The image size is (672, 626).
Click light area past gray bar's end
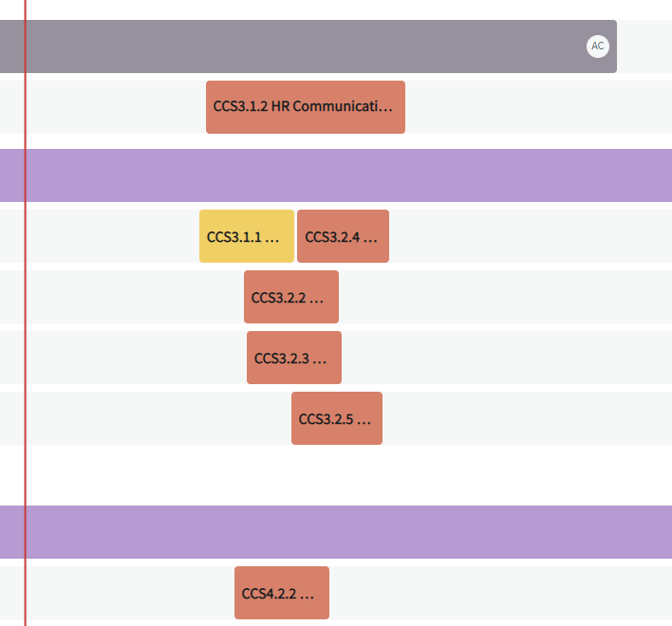tap(644, 46)
